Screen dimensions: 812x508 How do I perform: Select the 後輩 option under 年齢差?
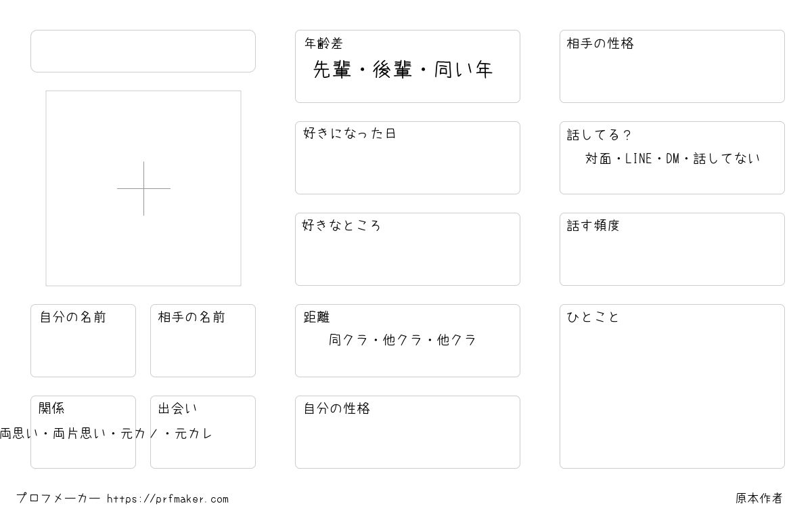pyautogui.click(x=393, y=70)
